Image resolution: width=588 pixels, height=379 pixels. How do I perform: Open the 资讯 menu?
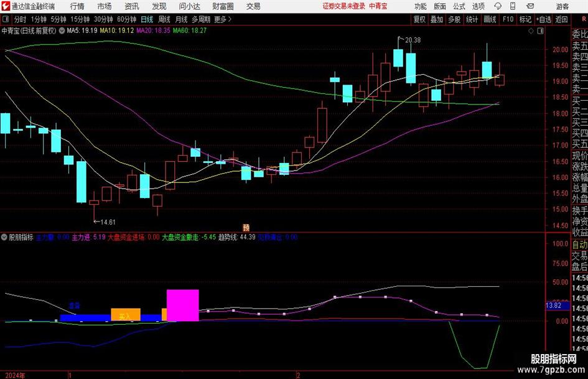[x=132, y=6]
